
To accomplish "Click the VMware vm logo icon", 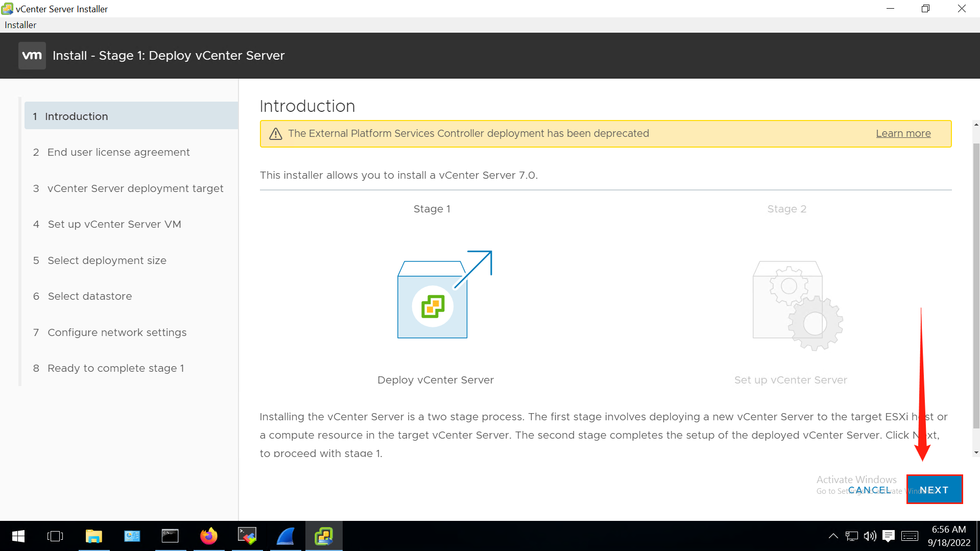I will click(x=32, y=56).
